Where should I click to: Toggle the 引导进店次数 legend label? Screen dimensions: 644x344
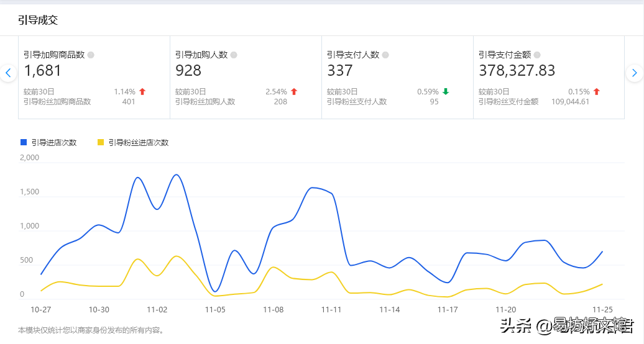pyautogui.click(x=54, y=142)
